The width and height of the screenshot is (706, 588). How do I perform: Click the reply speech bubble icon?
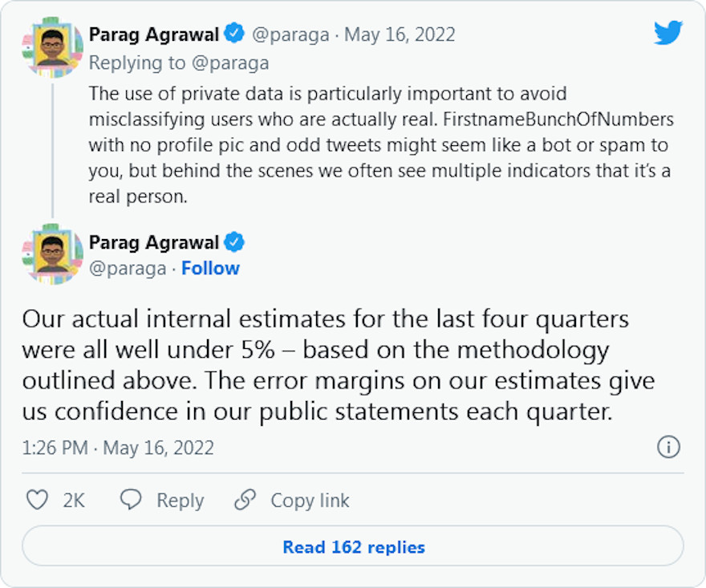click(131, 501)
